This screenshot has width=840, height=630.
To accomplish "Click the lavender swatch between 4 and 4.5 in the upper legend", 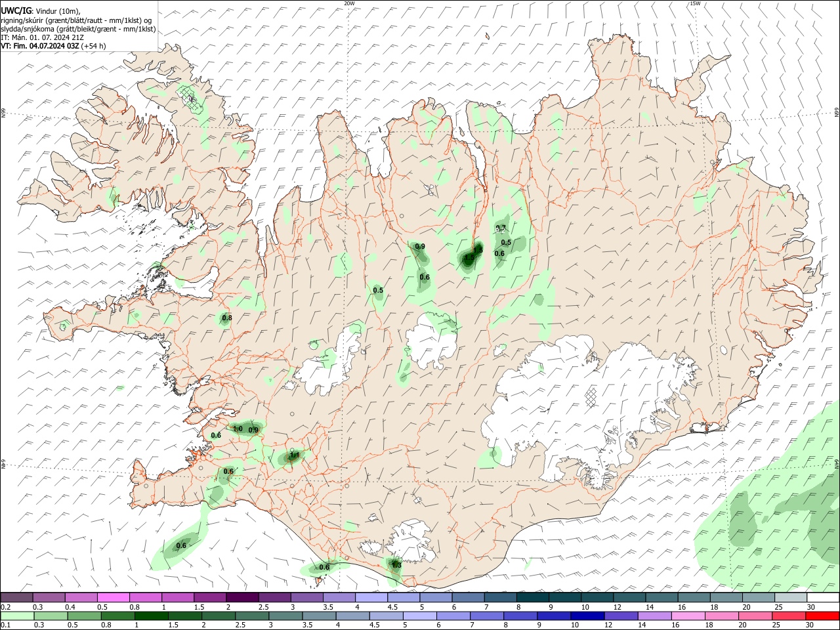I will click(x=371, y=598).
